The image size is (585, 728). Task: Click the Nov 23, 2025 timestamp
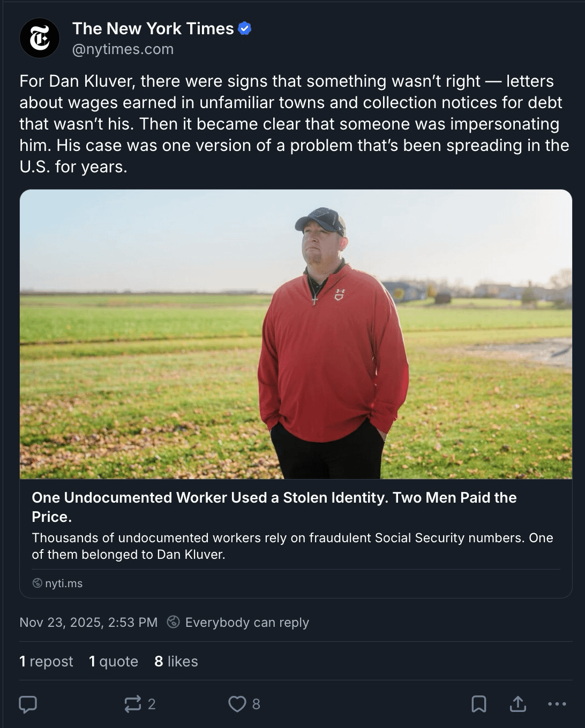(x=88, y=622)
